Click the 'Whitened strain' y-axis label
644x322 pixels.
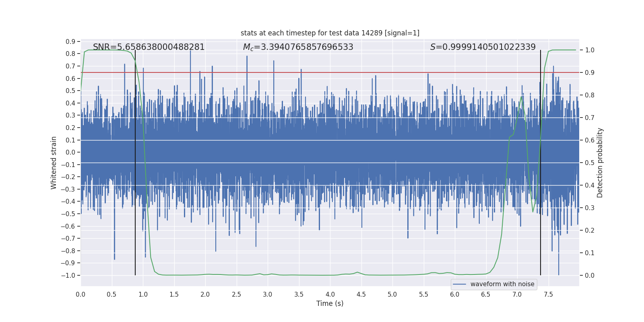point(54,163)
